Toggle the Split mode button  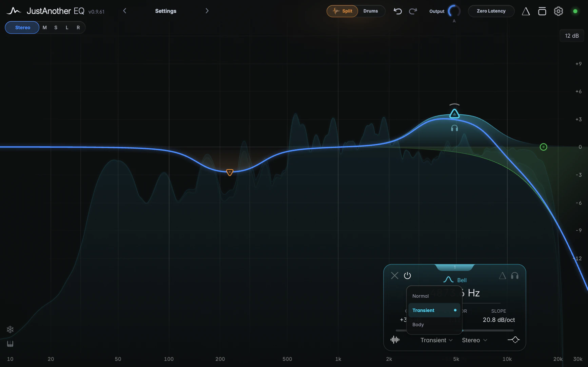pyautogui.click(x=342, y=11)
